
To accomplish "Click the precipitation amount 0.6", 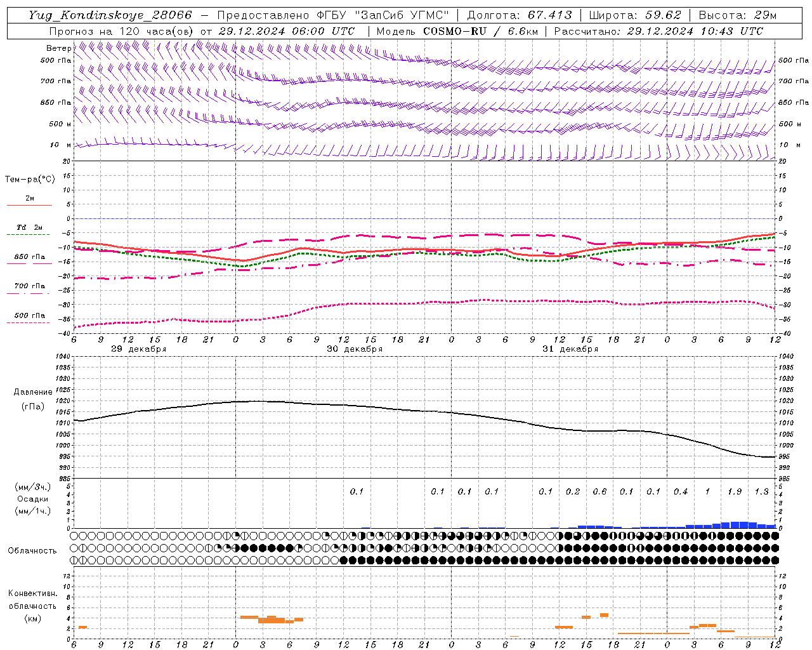I will click(599, 491).
